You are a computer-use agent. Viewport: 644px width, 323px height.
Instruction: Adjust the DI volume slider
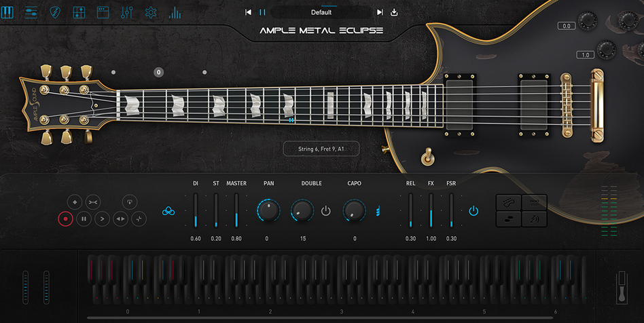pos(196,210)
